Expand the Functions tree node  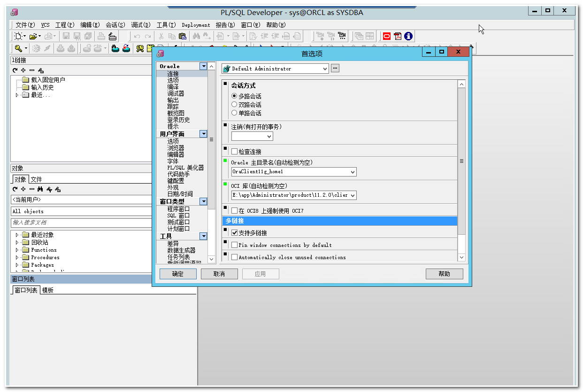click(17, 250)
